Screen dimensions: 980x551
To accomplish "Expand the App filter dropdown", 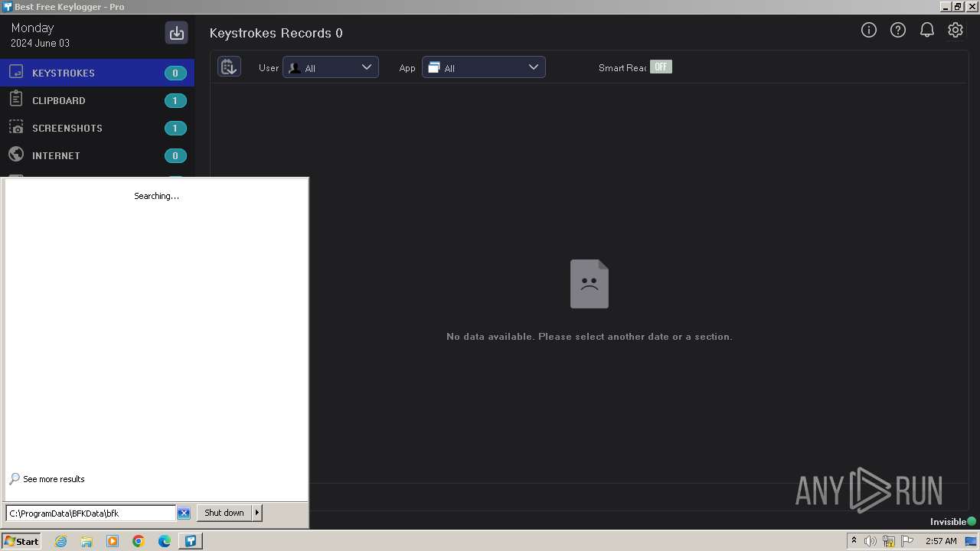I will [x=484, y=67].
